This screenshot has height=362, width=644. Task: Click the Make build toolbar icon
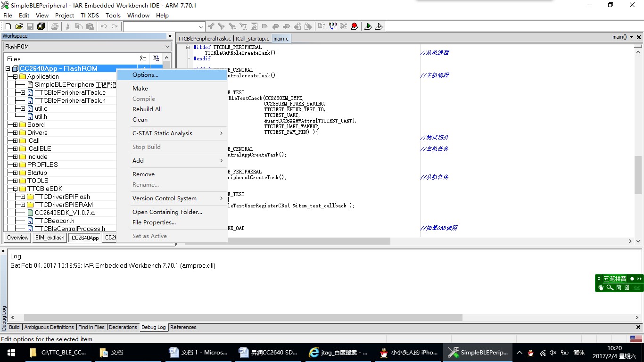click(x=332, y=26)
